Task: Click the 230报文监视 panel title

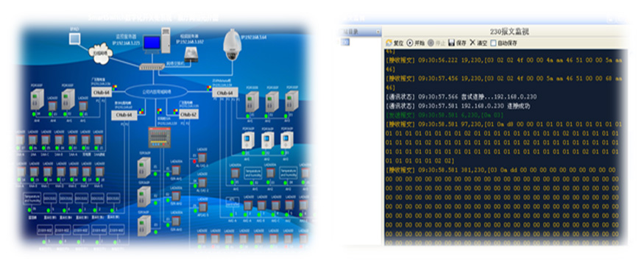Action: [505, 32]
